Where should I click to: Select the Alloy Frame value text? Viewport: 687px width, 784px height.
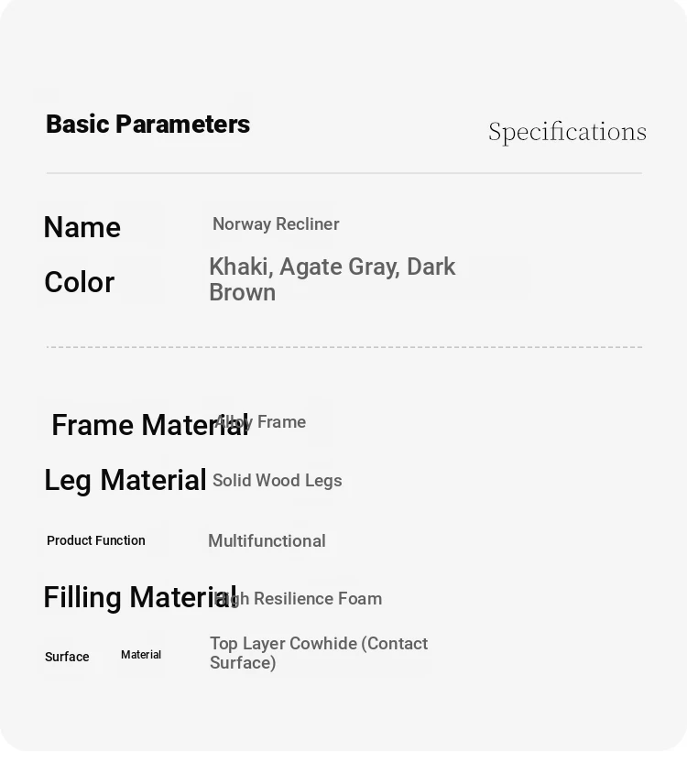[x=260, y=422]
